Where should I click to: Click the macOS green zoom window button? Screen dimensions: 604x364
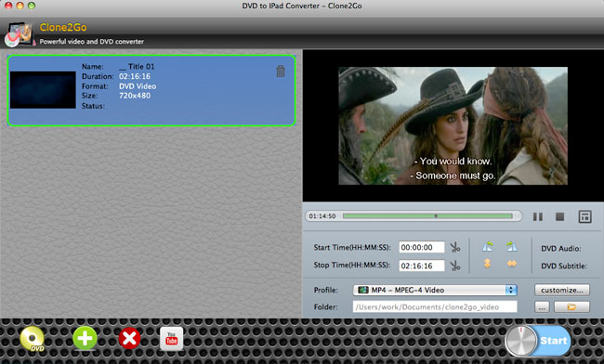(x=32, y=6)
